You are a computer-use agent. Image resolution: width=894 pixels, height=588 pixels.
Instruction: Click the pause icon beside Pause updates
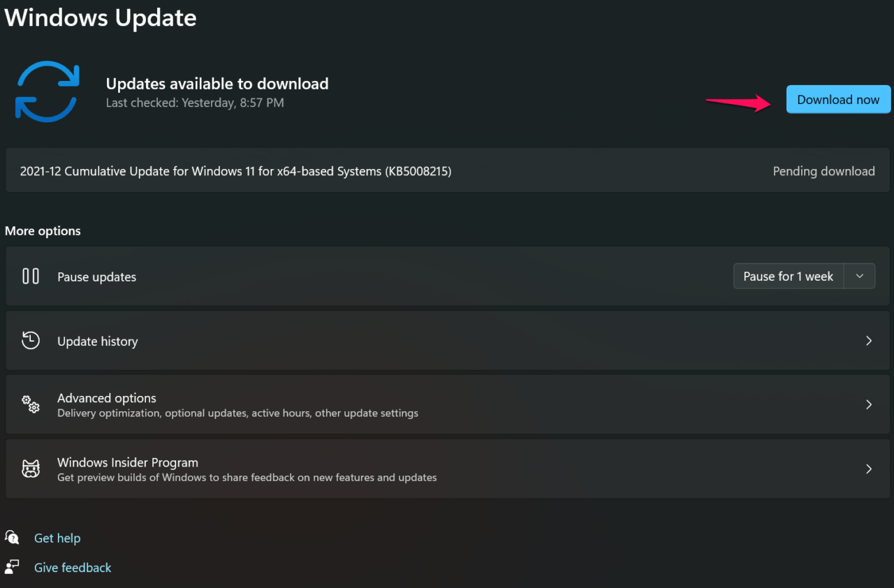31,277
